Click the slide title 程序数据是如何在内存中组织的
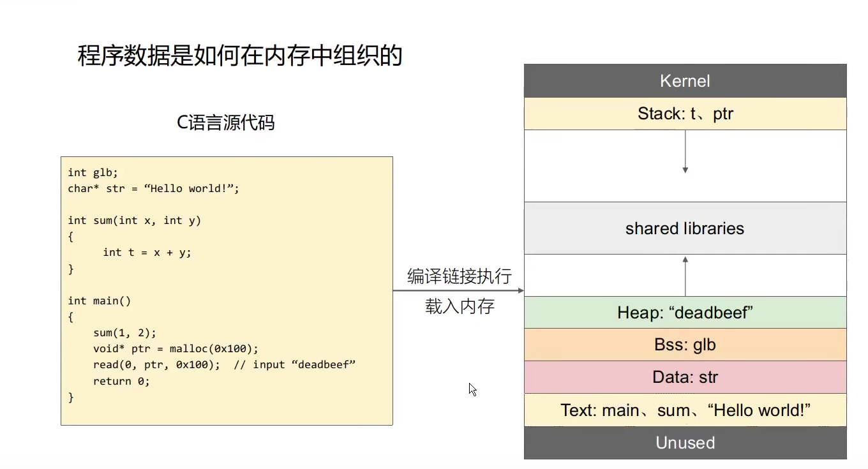The height and width of the screenshot is (469, 868). (239, 56)
